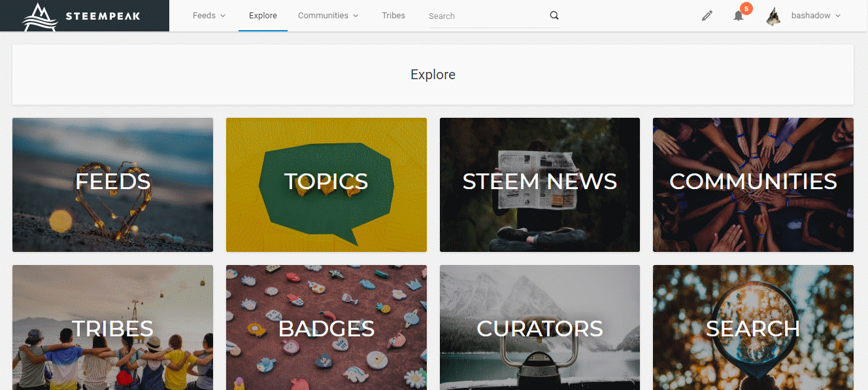Open the TOPICS explore tile
The height and width of the screenshot is (390, 868).
(x=326, y=185)
